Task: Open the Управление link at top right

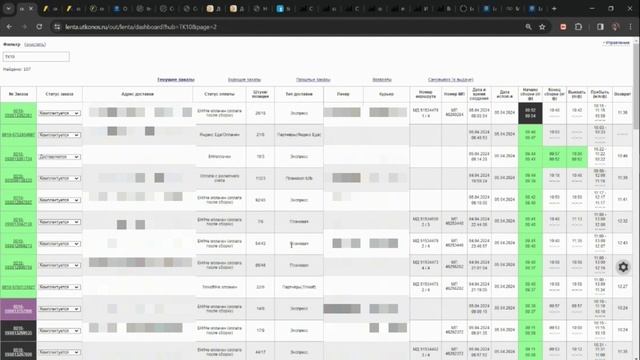Action: tap(616, 43)
